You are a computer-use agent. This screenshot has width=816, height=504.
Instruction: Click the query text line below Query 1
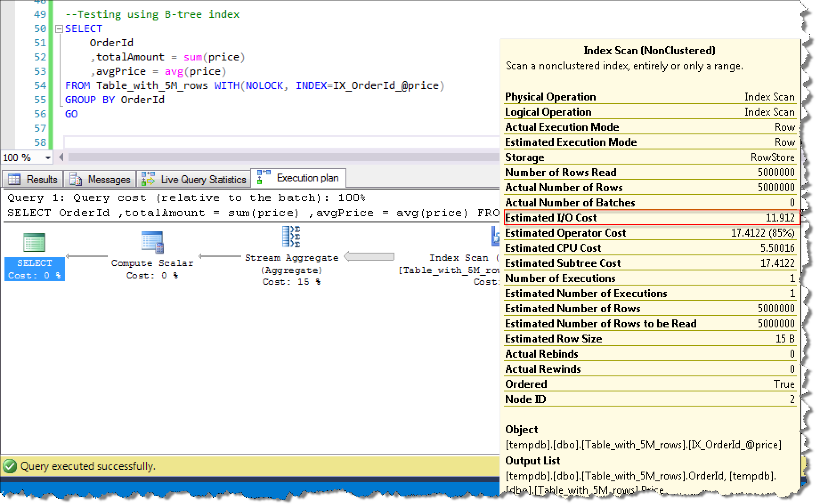coord(253,213)
